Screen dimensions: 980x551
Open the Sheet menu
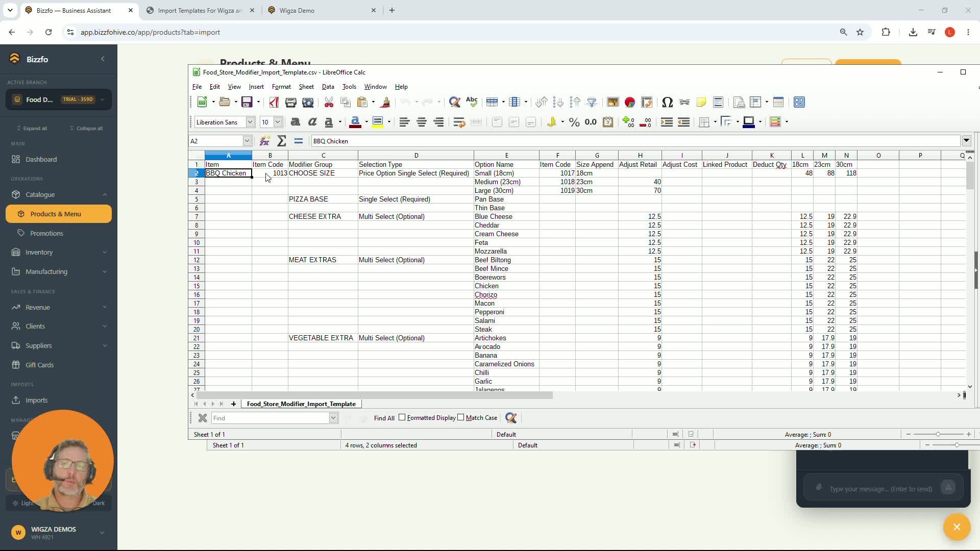tap(306, 87)
